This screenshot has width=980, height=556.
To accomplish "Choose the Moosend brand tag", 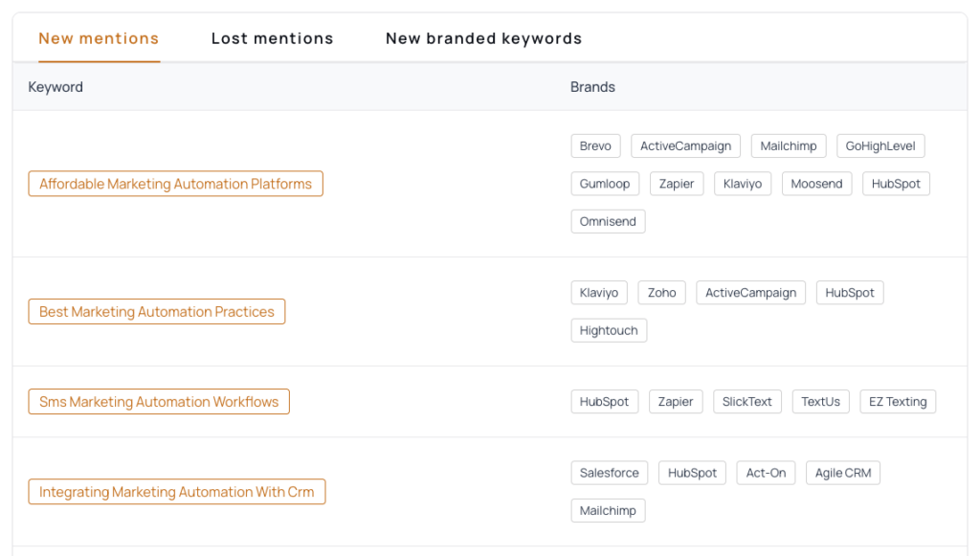I will (x=816, y=184).
